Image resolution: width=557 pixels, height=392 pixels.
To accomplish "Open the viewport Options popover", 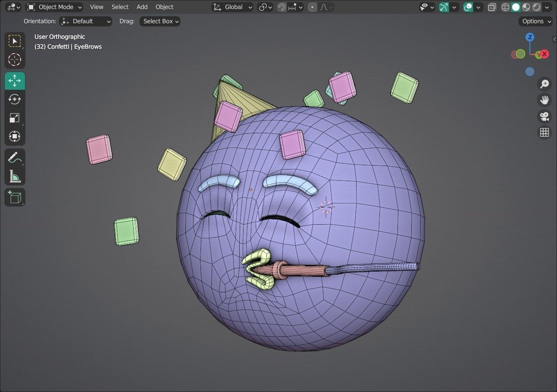I will pos(535,21).
